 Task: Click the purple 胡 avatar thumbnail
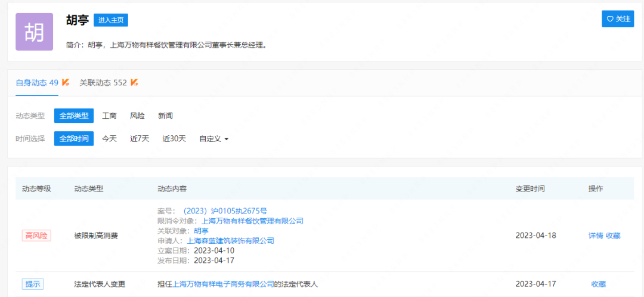(35, 32)
